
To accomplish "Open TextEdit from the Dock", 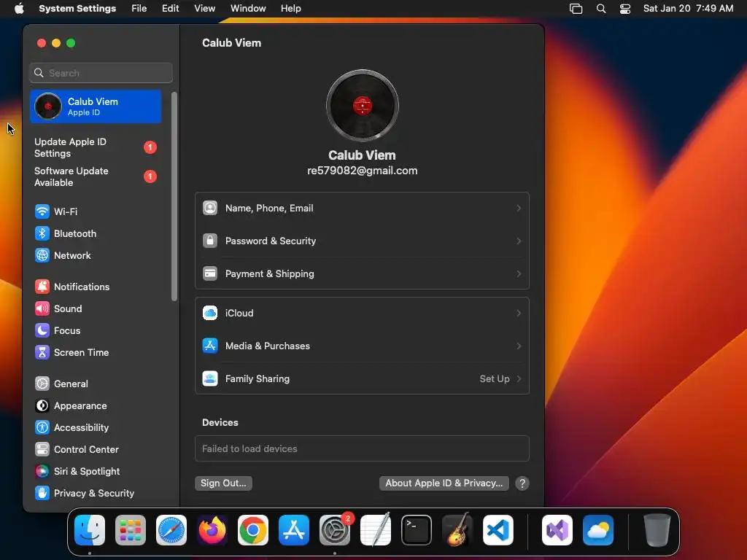I will coord(376,530).
